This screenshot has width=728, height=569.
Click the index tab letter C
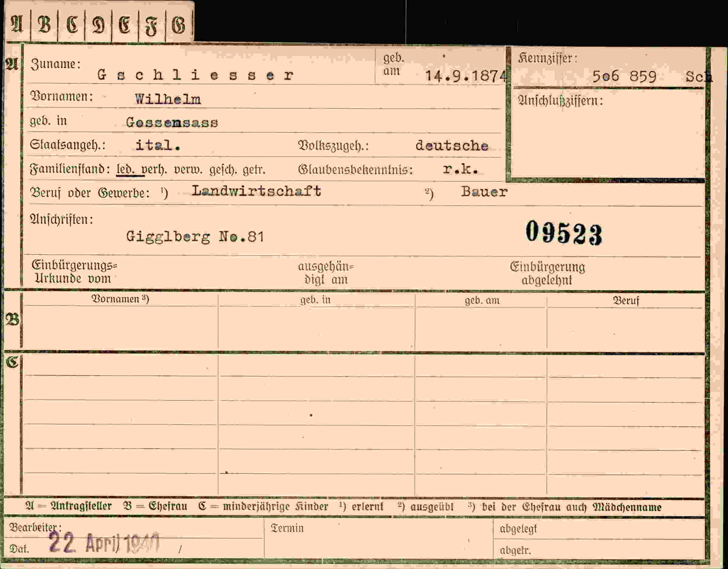pos(72,24)
